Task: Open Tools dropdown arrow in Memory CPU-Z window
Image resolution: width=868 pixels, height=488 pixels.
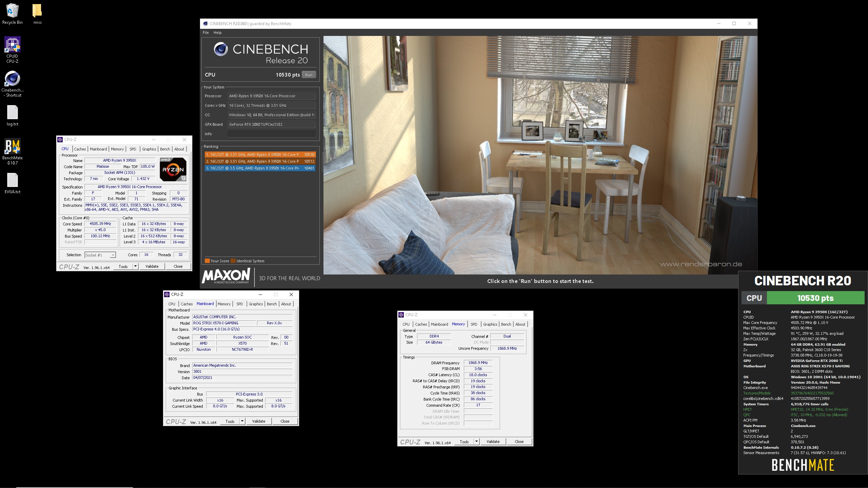Action: pos(476,442)
